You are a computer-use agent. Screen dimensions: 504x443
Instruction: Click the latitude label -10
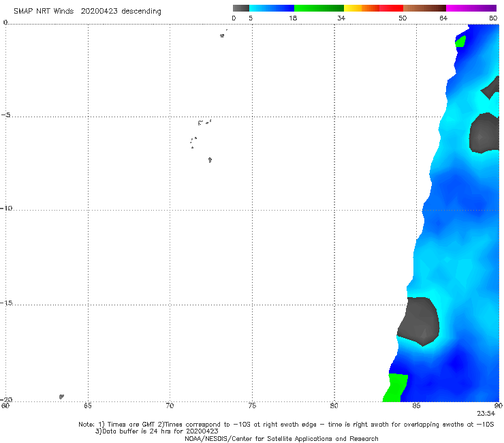[x=6, y=208]
